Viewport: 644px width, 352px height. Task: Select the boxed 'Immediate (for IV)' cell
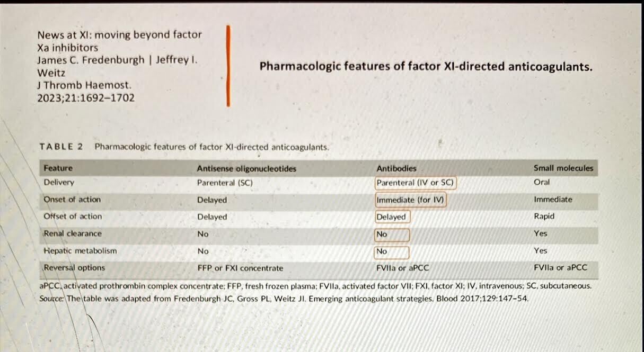pyautogui.click(x=411, y=200)
